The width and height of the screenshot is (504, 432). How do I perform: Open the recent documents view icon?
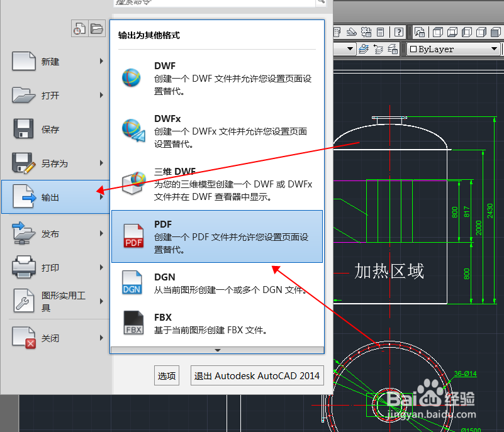pos(79,28)
